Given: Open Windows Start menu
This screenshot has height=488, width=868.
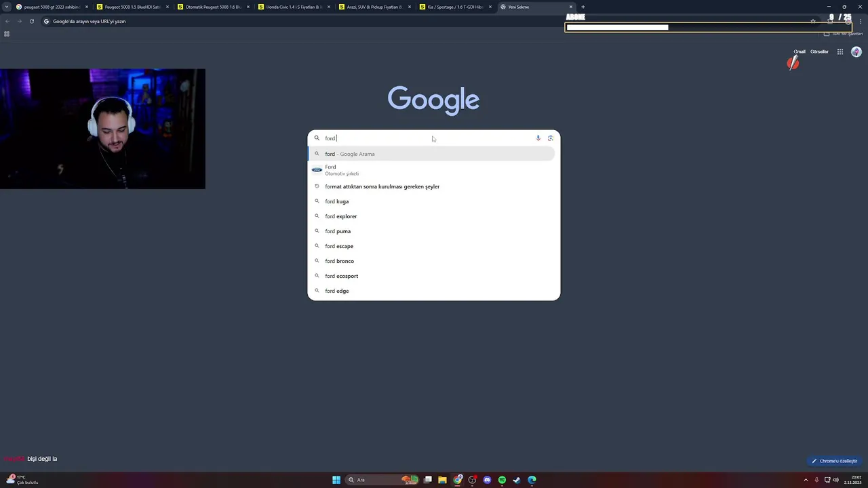Looking at the screenshot, I should (x=336, y=480).
